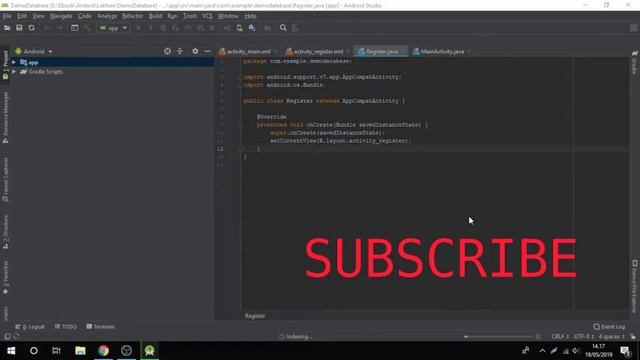Open the VCS menu
This screenshot has width=640, height=360.
pos(207,16)
